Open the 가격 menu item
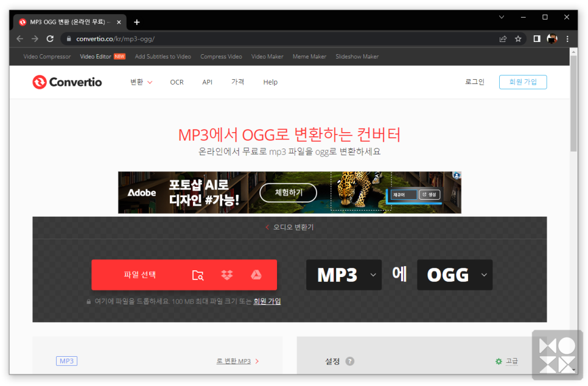The image size is (588, 386). tap(238, 82)
